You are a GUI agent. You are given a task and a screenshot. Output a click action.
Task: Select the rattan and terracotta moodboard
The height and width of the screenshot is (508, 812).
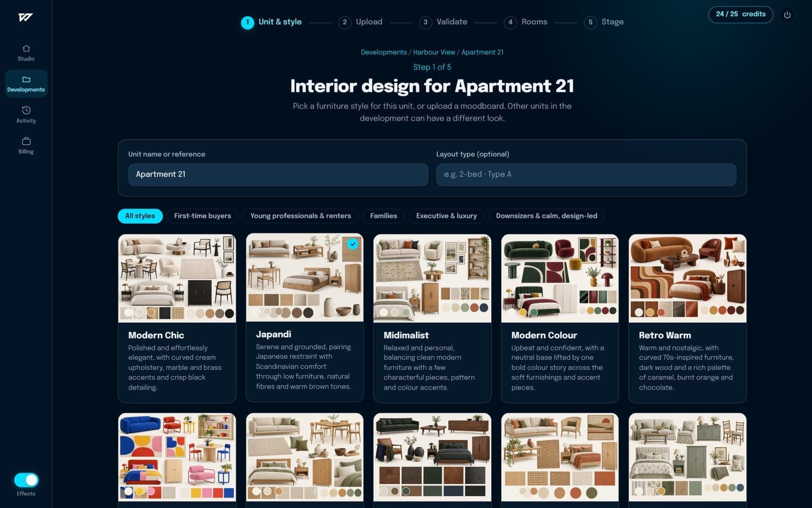(x=560, y=457)
